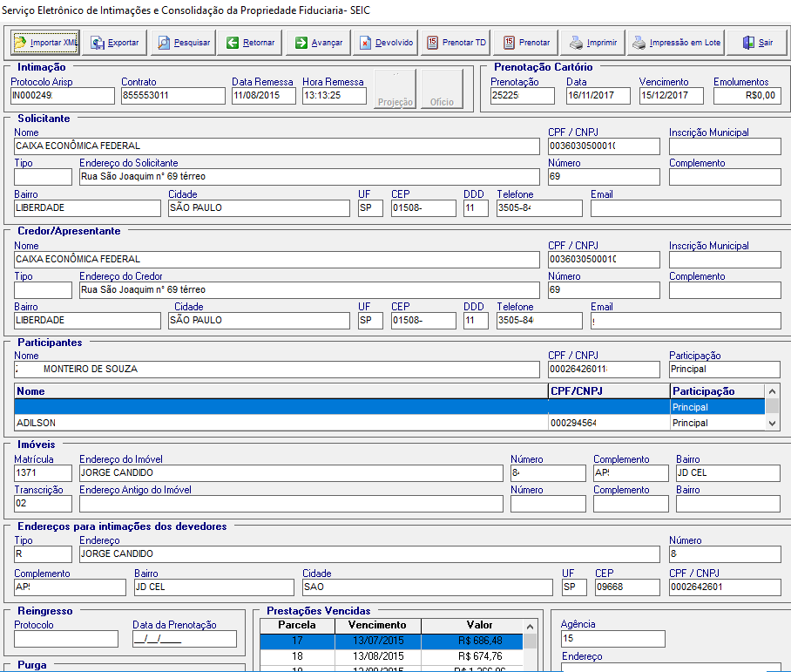Click the Solicitante Cidade field

(x=259, y=208)
